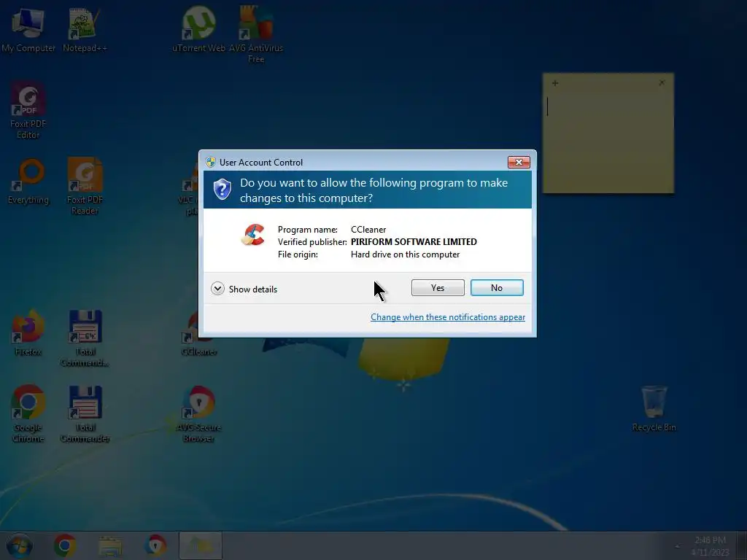Select the Google Chrome desktop icon
Viewport: 747px width, 560px height.
(28, 413)
